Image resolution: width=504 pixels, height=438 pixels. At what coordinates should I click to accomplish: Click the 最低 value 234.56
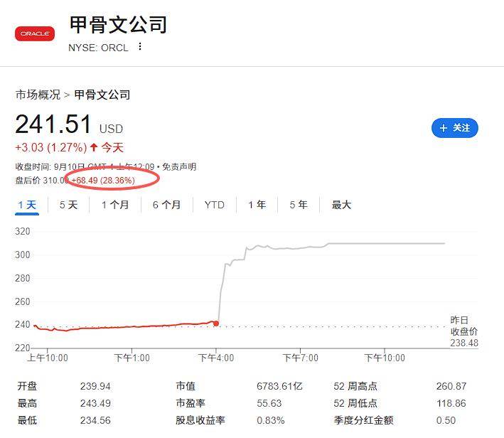(95, 420)
